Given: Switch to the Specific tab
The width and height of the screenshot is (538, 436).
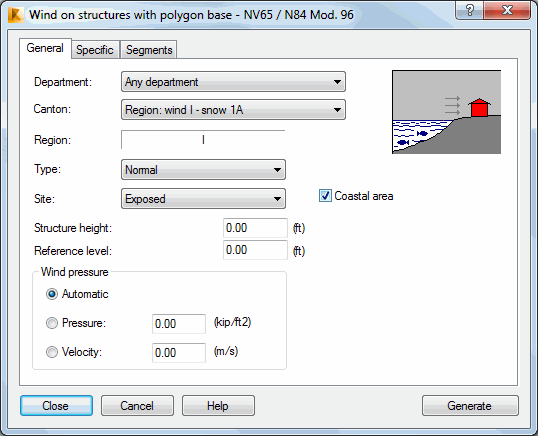Looking at the screenshot, I should (x=95, y=50).
